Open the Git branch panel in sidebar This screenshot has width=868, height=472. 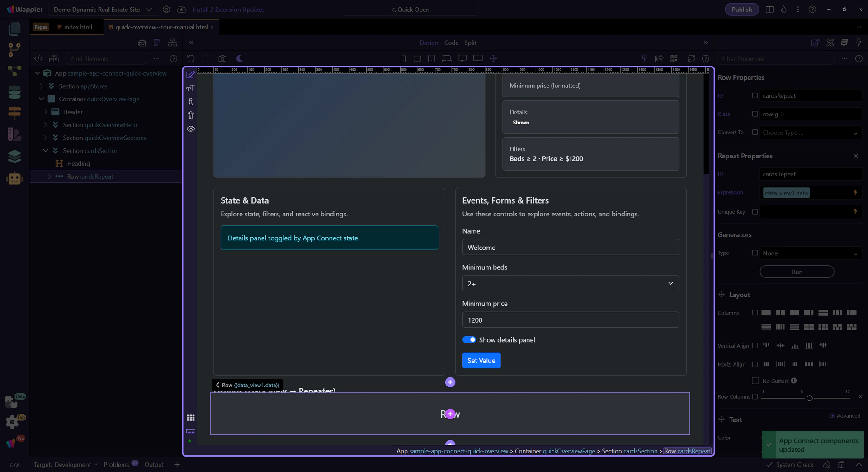tap(14, 49)
